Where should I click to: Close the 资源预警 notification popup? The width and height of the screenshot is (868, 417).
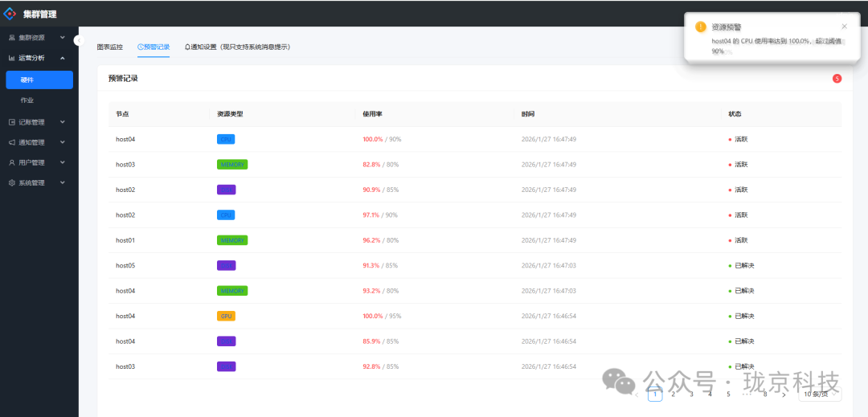pos(844,26)
